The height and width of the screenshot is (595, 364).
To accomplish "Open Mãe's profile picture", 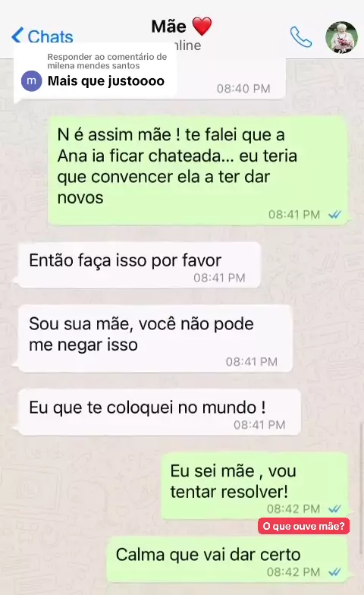I will pos(341,37).
